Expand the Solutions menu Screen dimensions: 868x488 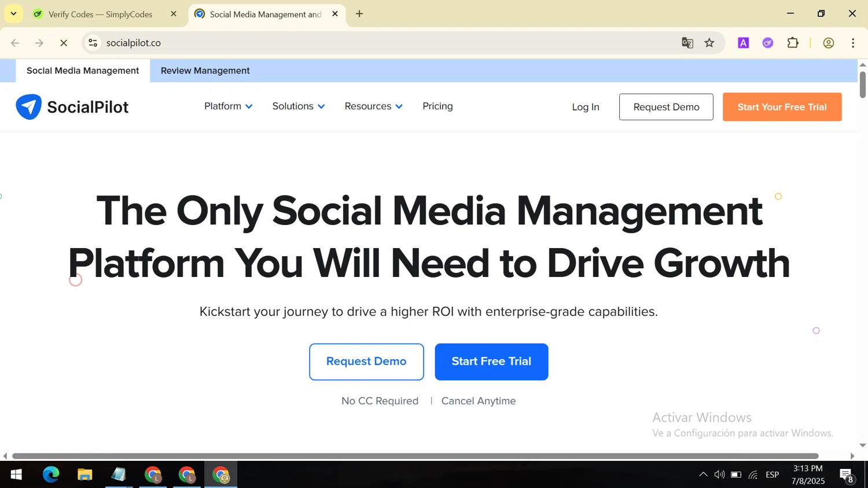pyautogui.click(x=299, y=106)
